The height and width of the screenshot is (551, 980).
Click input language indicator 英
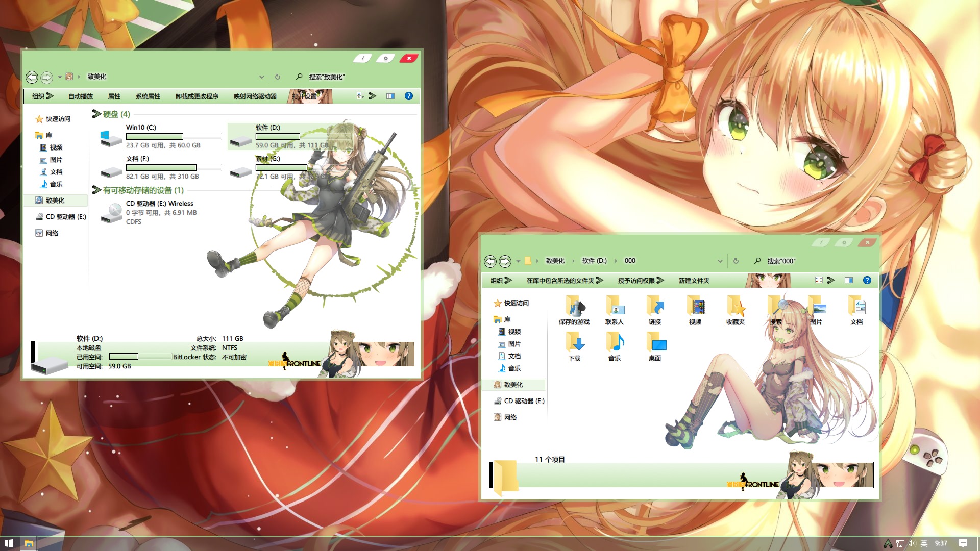924,543
